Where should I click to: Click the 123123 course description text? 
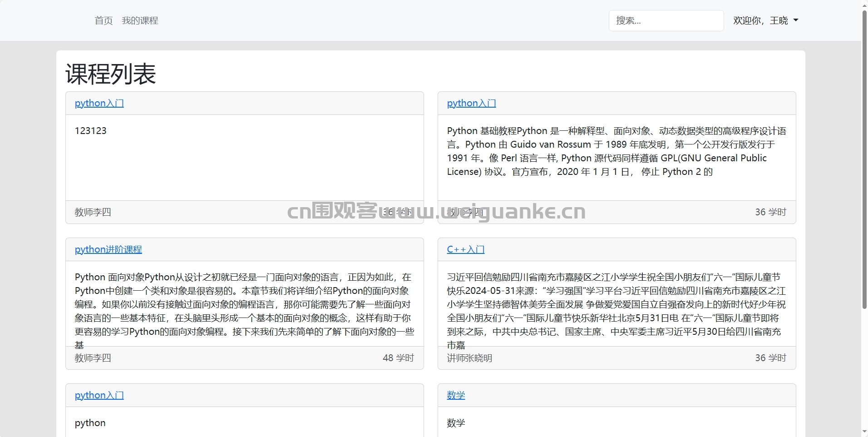point(90,131)
